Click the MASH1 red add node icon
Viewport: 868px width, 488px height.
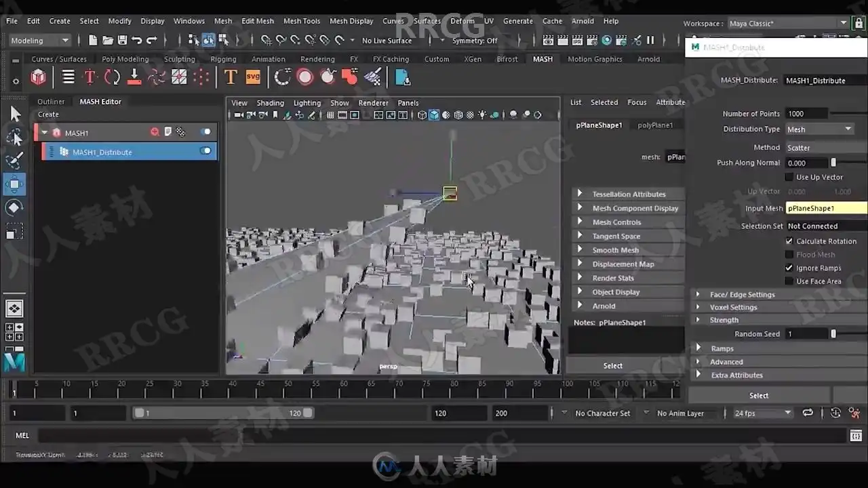click(x=155, y=132)
